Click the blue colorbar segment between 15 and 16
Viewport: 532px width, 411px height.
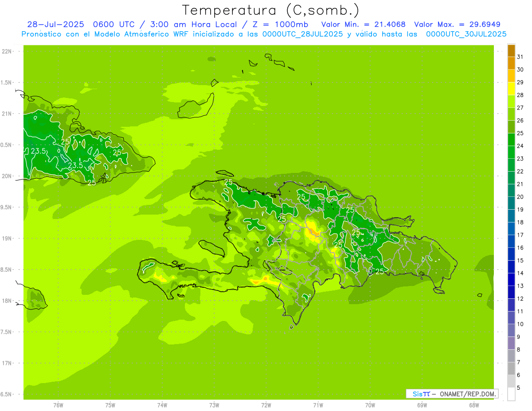pyautogui.click(x=511, y=254)
